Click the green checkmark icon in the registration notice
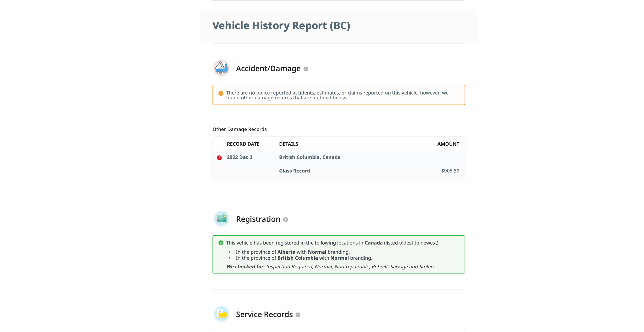 [x=221, y=243]
